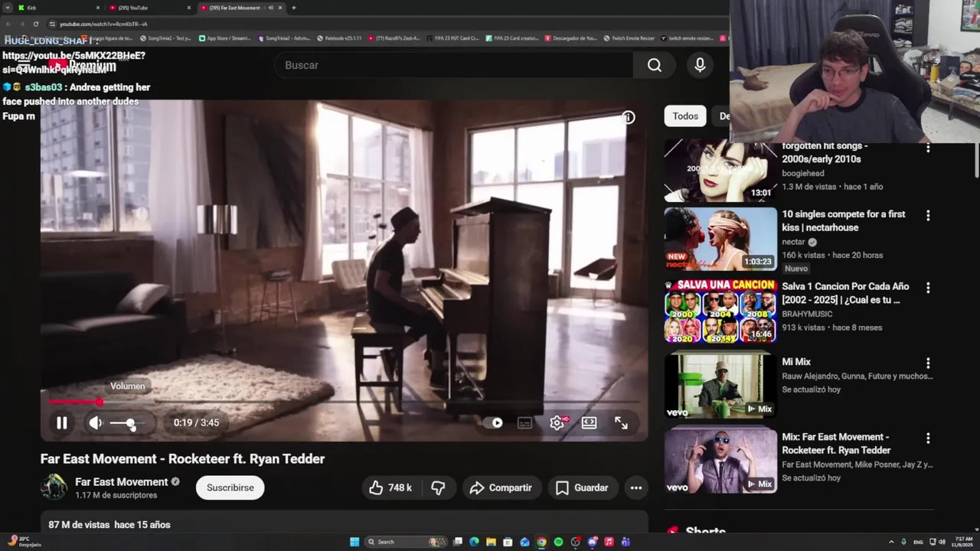Open the Descargador de You... bookmark

coord(571,38)
